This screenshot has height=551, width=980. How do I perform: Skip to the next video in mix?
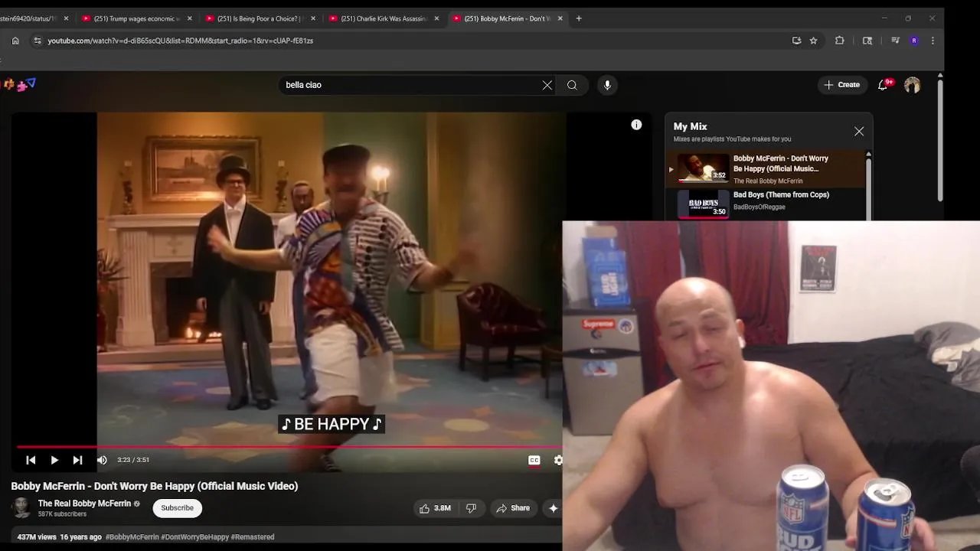(77, 460)
